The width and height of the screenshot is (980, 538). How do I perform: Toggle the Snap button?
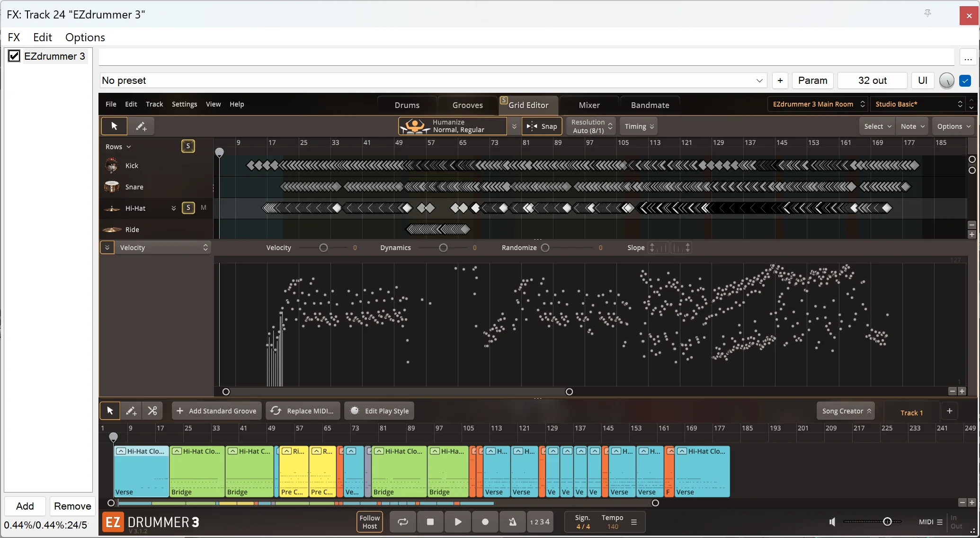pyautogui.click(x=542, y=126)
